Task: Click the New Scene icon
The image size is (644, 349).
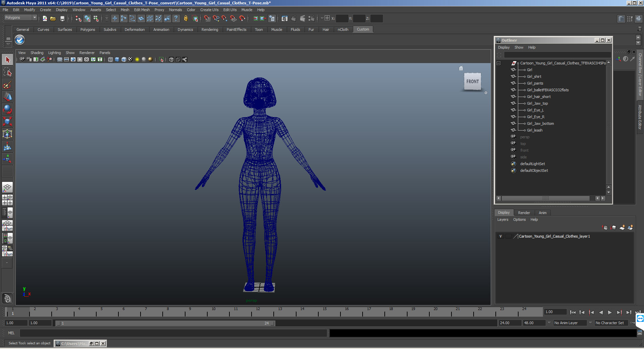Action: (45, 18)
